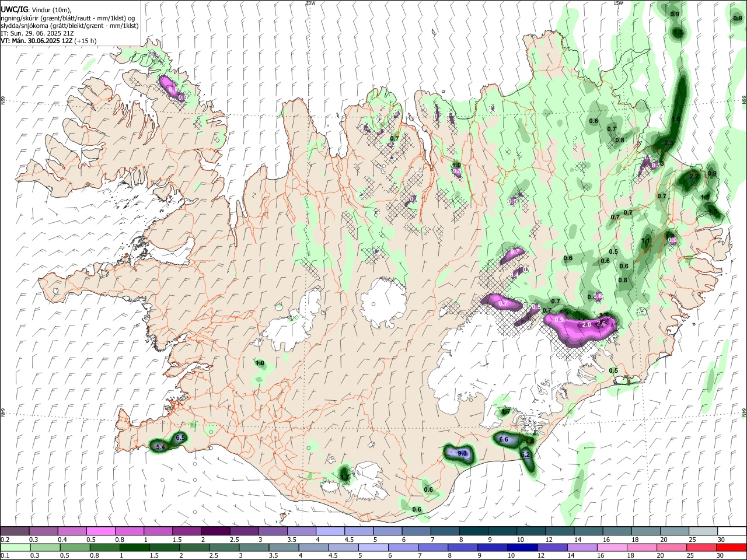Click the 6.2 precipitation value label
747x560 pixels.
tap(525, 454)
